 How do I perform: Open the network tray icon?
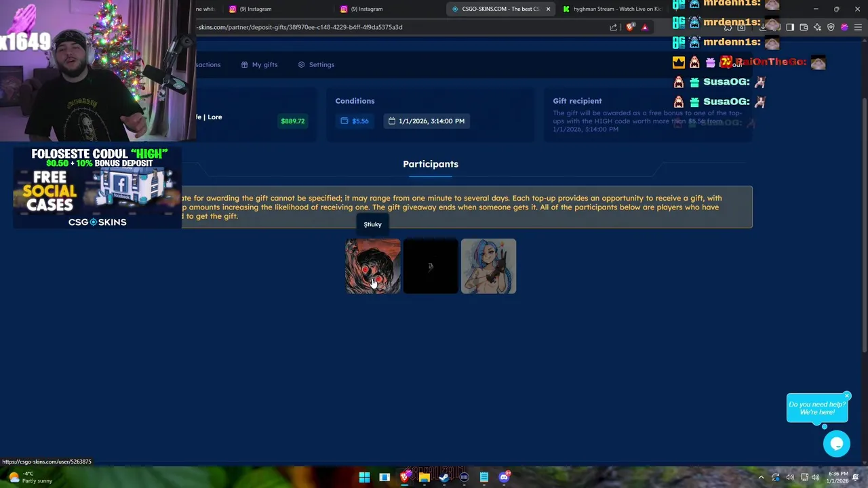pos(804,477)
